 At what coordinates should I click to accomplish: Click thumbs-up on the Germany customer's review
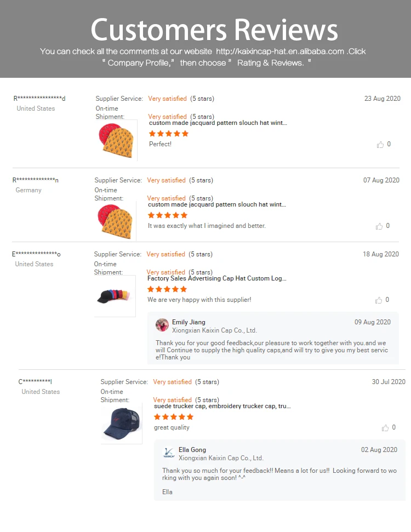pos(379,226)
